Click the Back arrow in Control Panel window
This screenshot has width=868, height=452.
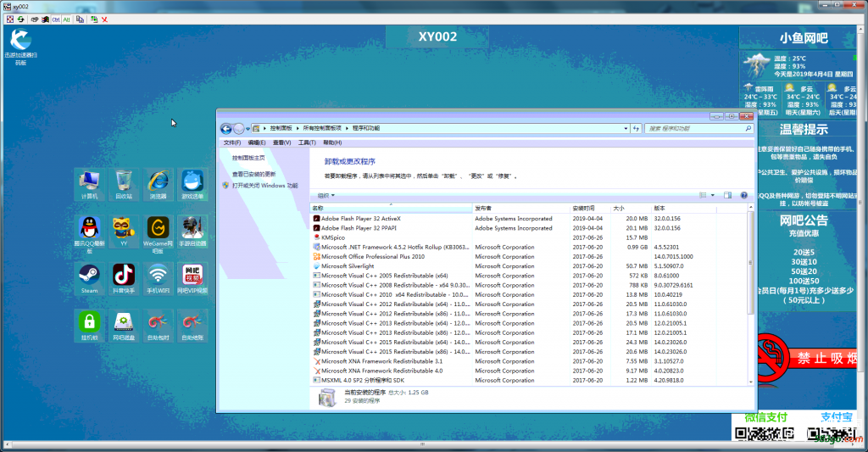click(x=225, y=129)
